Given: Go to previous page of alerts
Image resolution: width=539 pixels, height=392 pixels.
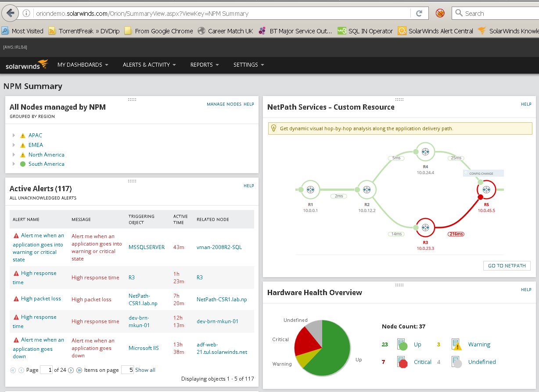Looking at the screenshot, I should pos(21,370).
